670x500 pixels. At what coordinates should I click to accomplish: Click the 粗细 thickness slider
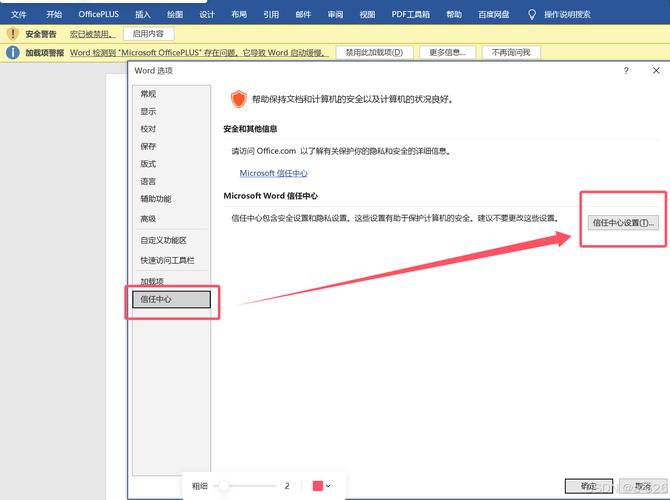click(x=248, y=486)
